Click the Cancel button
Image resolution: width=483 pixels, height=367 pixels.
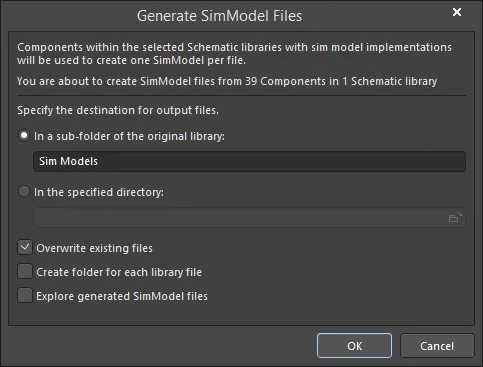pos(437,346)
